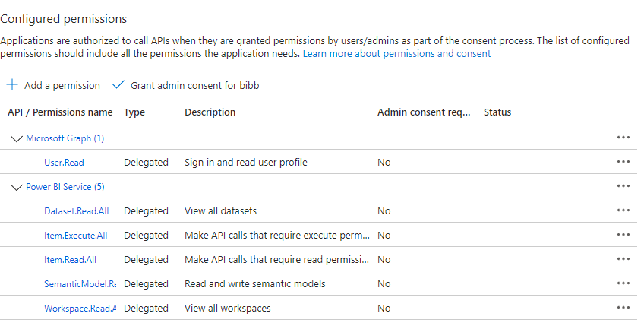Open the ellipsis menu for the Workspace.Read row
The width and height of the screenshot is (644, 326).
click(623, 308)
